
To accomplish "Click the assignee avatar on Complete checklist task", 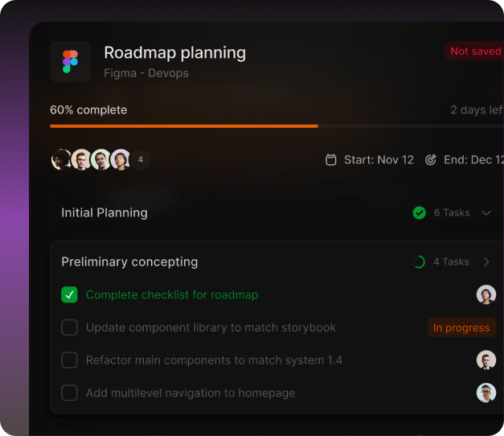I will pyautogui.click(x=486, y=294).
